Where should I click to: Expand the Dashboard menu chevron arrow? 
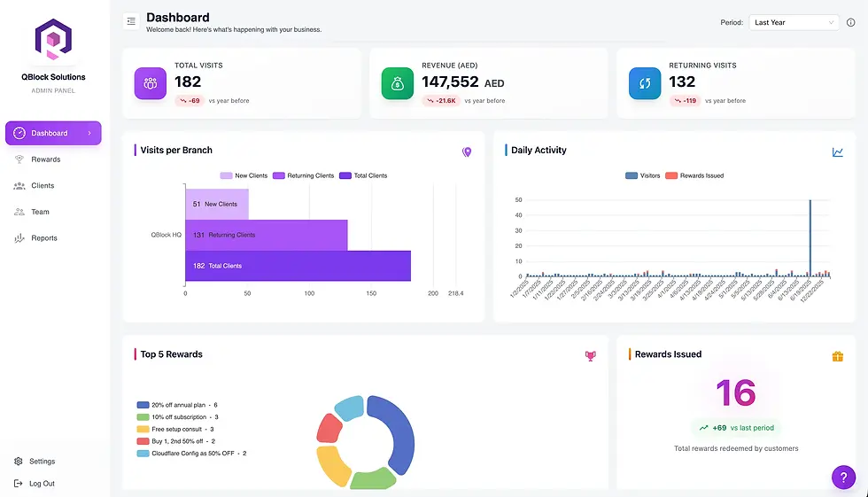click(x=89, y=133)
